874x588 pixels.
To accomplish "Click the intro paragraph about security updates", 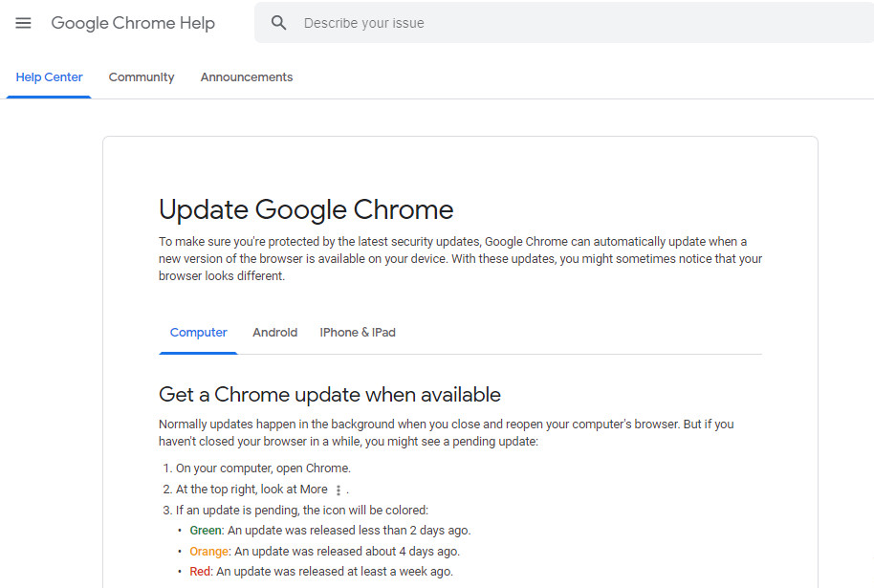I will tap(460, 258).
